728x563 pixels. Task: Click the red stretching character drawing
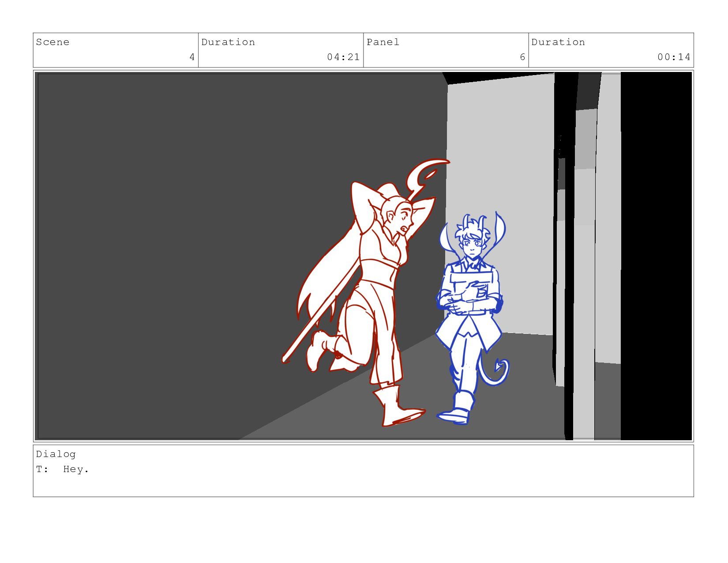[366, 292]
